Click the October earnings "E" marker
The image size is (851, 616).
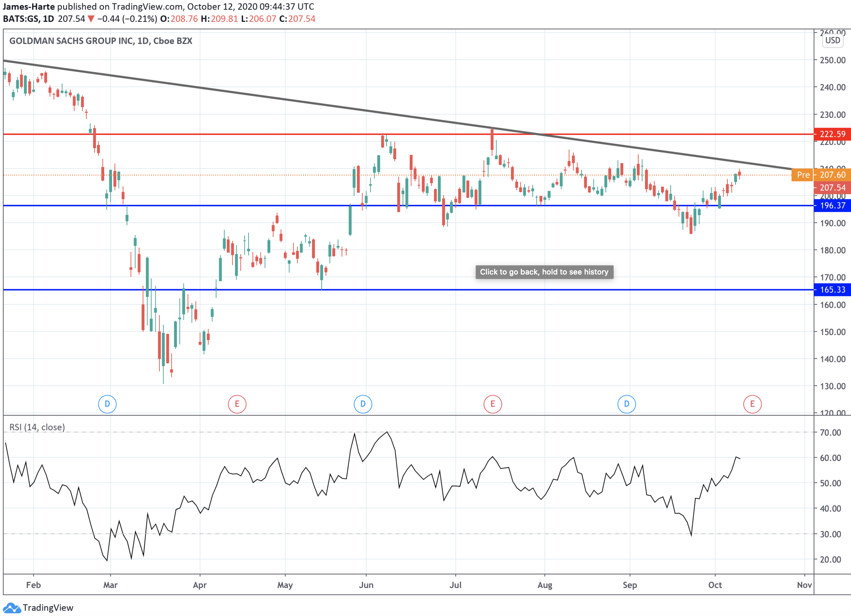[753, 404]
